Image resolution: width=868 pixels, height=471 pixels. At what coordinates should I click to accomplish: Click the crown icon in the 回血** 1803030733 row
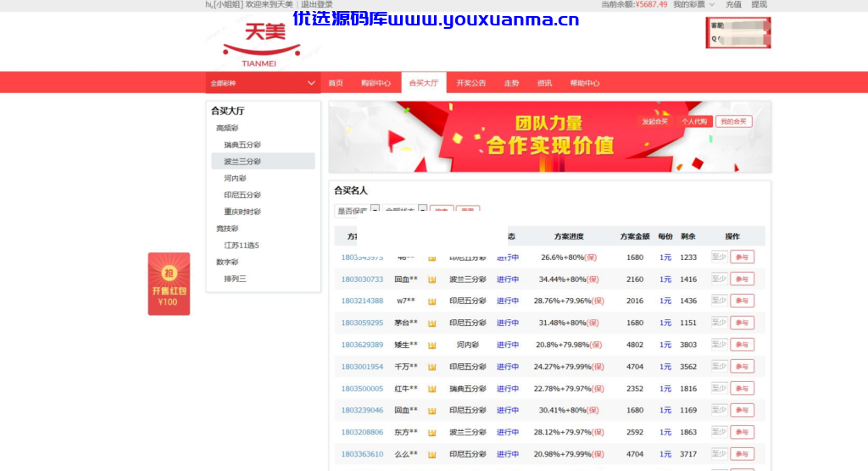(x=431, y=280)
